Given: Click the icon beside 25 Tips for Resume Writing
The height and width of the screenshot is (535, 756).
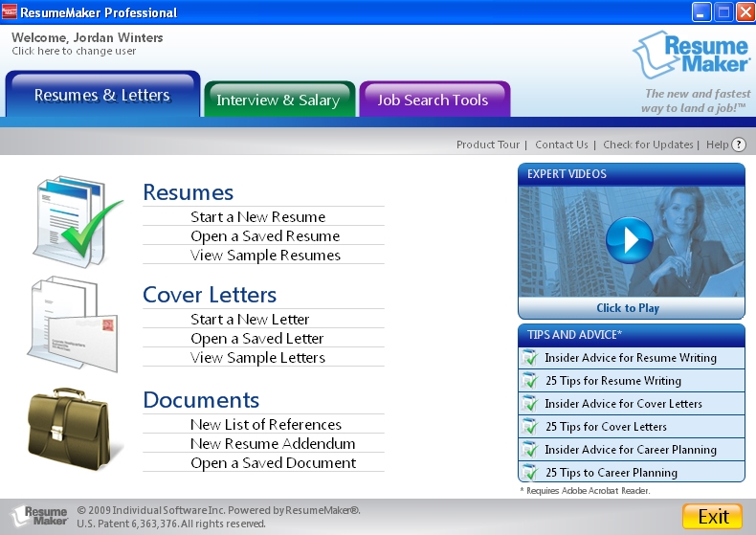Looking at the screenshot, I should (530, 381).
